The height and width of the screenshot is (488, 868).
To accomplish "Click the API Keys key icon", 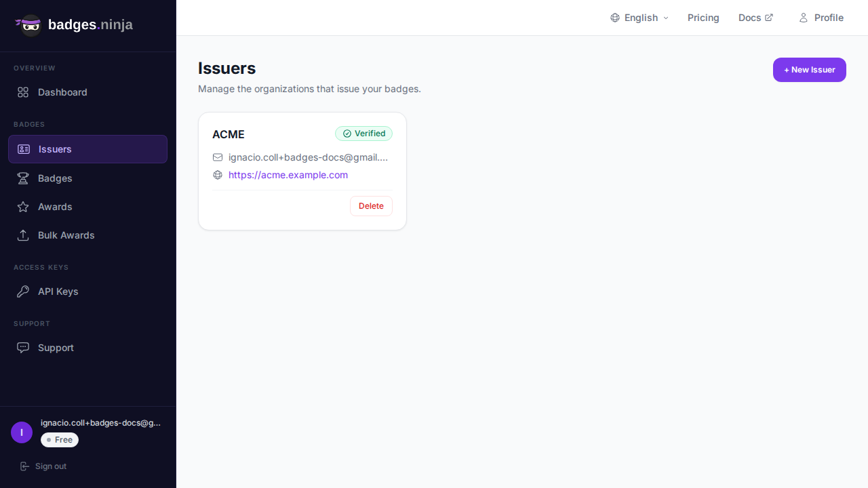I will click(x=23, y=291).
